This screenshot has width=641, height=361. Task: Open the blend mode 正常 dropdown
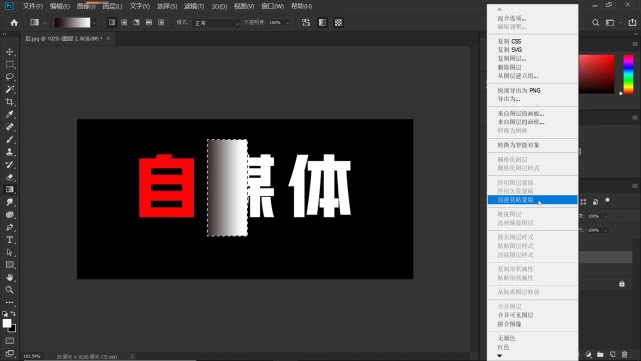click(x=216, y=23)
